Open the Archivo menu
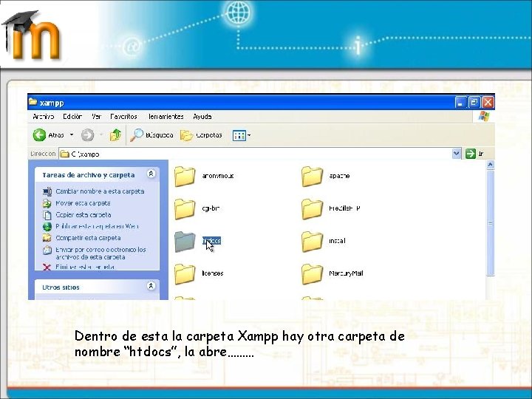The image size is (532, 399). (x=43, y=117)
